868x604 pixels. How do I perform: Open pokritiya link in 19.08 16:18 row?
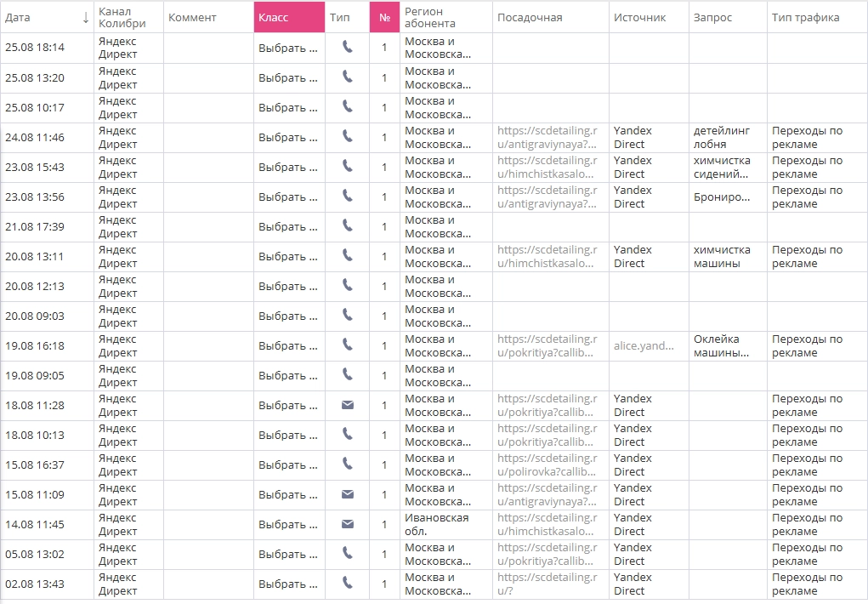(547, 345)
